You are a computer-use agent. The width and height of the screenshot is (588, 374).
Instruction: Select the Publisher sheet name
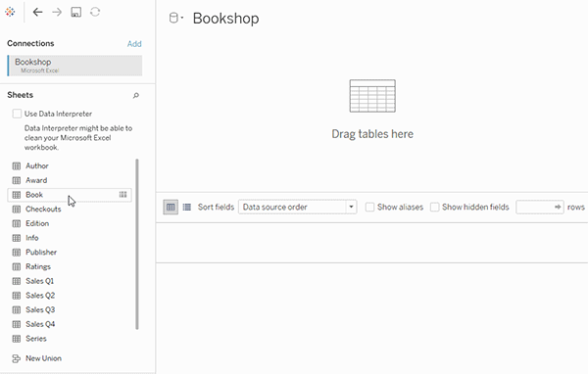pos(41,253)
